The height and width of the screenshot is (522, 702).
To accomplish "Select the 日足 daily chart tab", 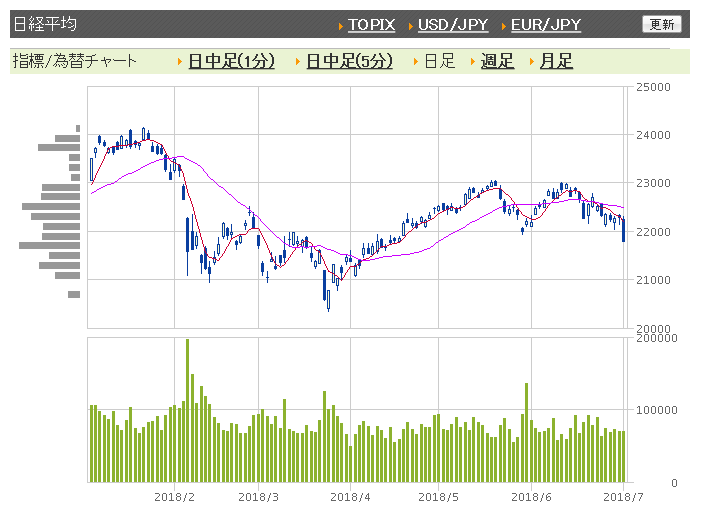I will (439, 61).
